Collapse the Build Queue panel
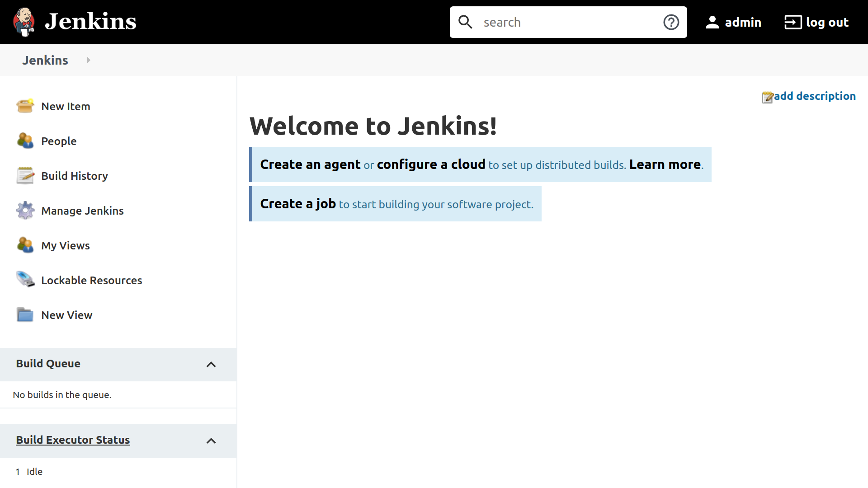The image size is (868, 488). [211, 364]
